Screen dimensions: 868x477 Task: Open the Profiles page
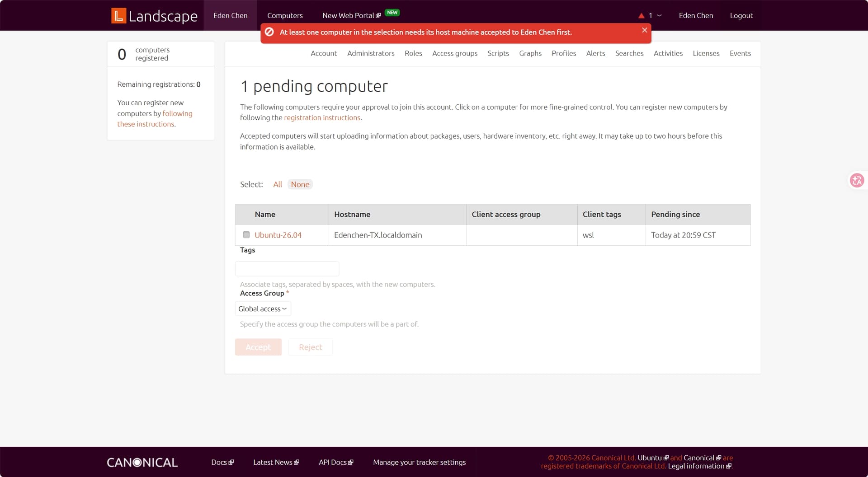pyautogui.click(x=564, y=53)
